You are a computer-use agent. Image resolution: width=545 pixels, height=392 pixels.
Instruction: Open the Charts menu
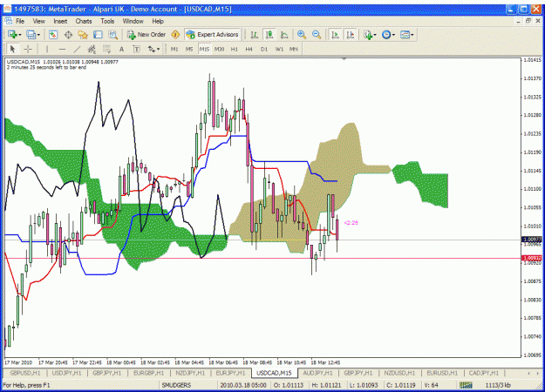(x=84, y=21)
